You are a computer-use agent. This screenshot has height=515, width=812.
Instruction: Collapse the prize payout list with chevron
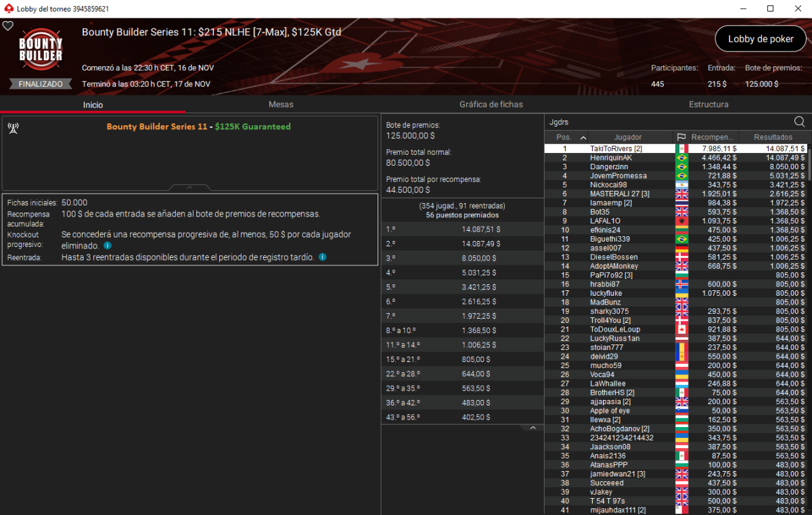tap(533, 428)
